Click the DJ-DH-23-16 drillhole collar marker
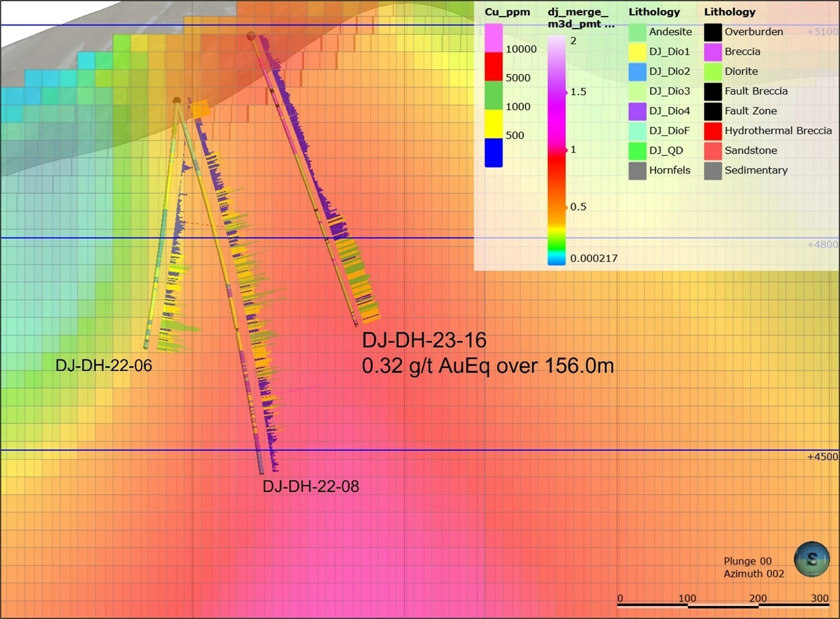This screenshot has height=619, width=840. coord(251,36)
